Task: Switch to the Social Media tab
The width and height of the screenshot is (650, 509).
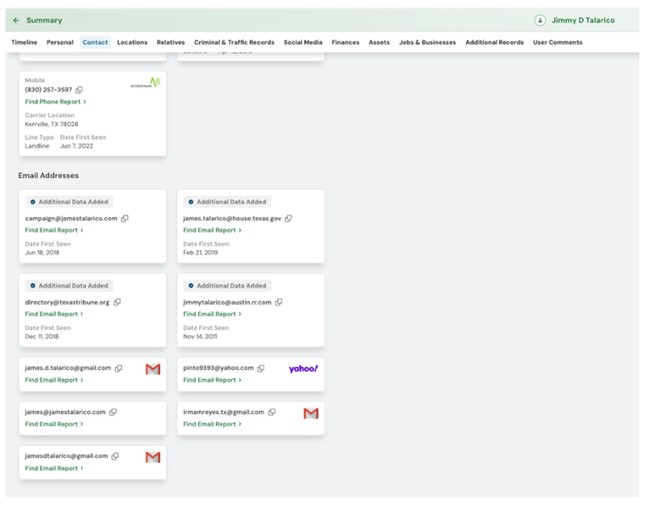Action: pos(303,42)
